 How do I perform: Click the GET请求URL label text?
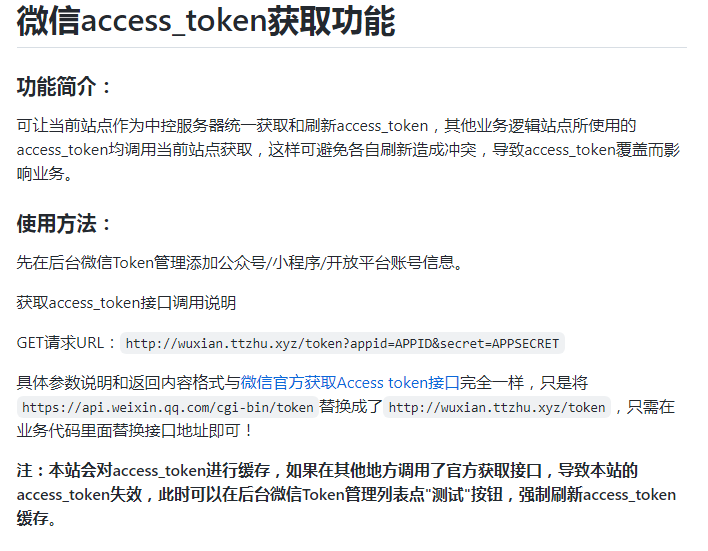[67, 343]
